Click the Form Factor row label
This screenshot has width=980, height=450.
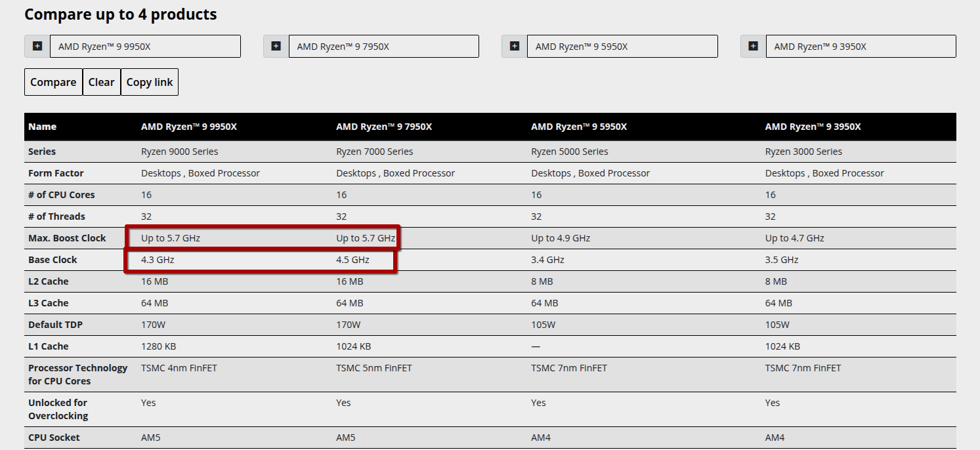(56, 173)
